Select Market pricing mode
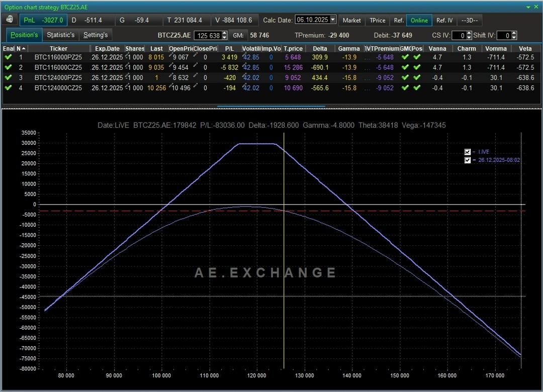543x392 pixels. pos(352,20)
